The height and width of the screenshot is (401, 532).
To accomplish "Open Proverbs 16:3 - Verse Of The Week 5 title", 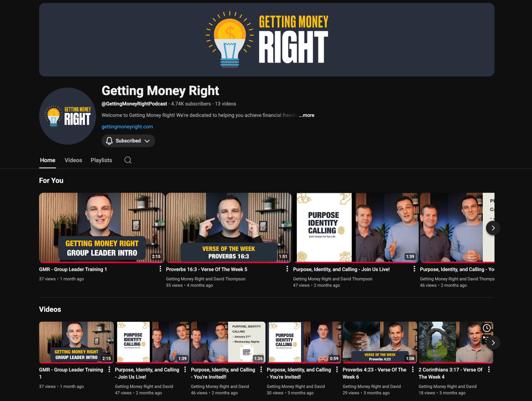I will point(206,270).
